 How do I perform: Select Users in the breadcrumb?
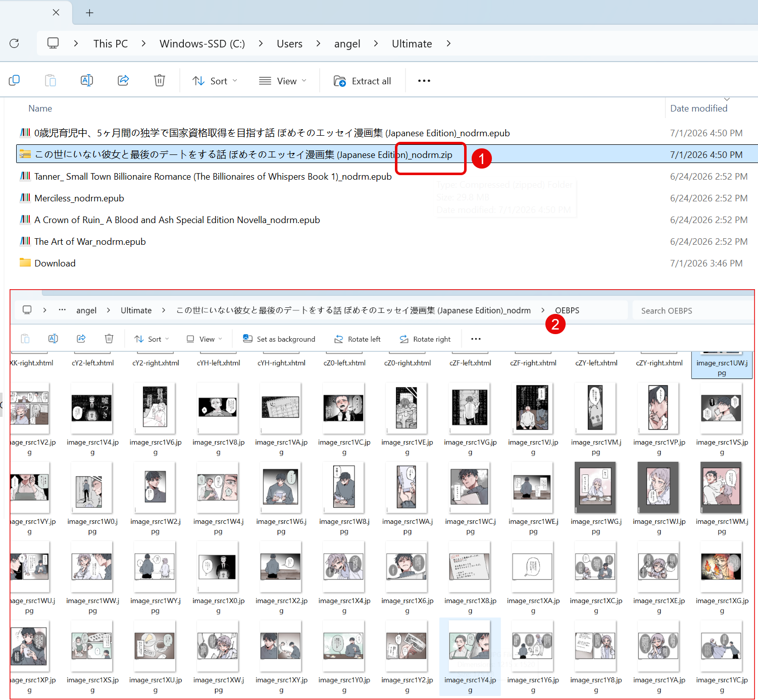tap(290, 44)
